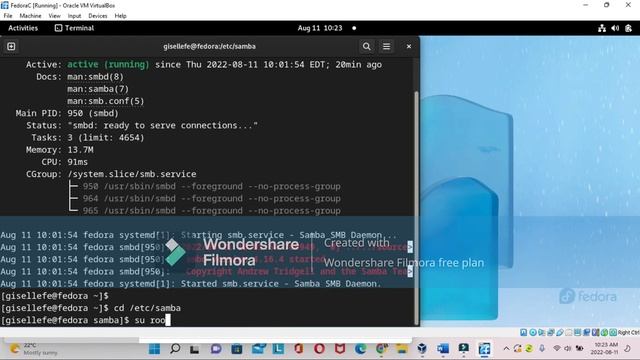The width and height of the screenshot is (640, 360).
Task: Click the battery tray icon
Action: pyautogui.click(x=579, y=349)
